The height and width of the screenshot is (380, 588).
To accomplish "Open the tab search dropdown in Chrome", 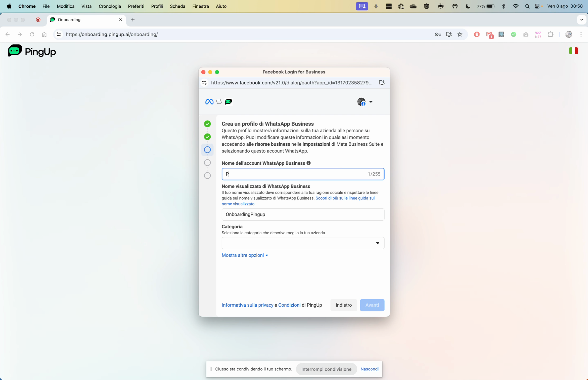I will point(581,20).
